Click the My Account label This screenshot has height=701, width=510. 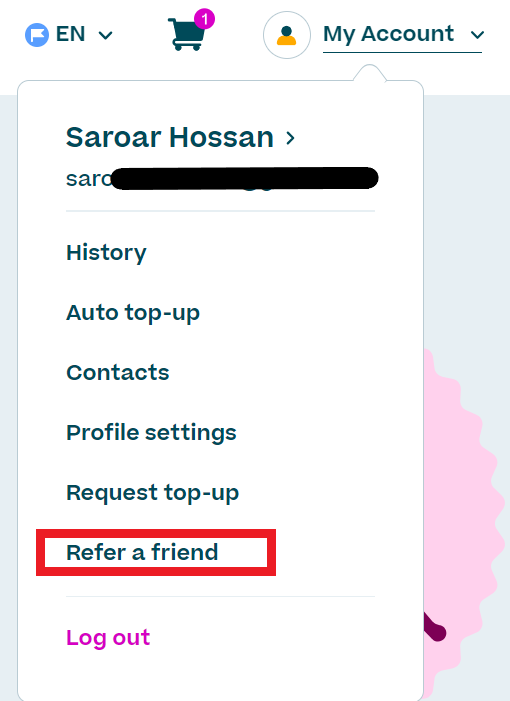click(x=388, y=34)
